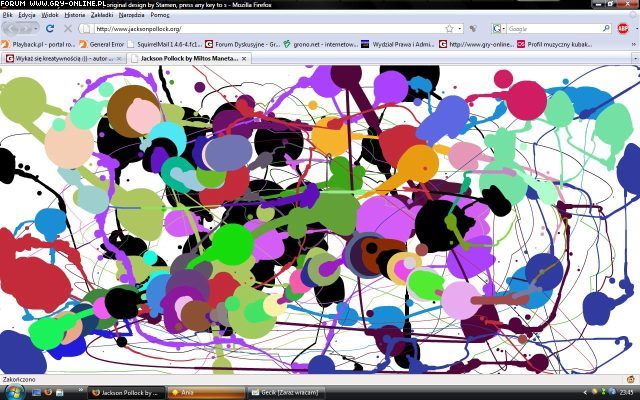Open the address bar history dropdown arrow

coord(460,29)
